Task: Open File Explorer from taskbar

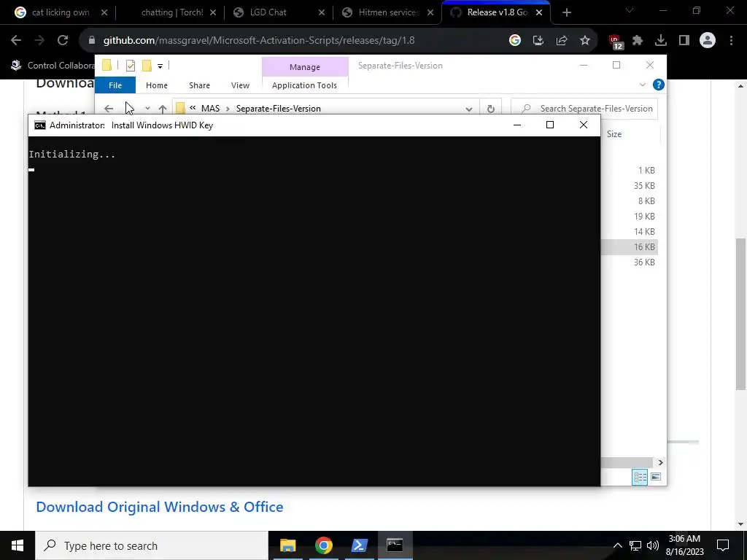Action: tap(287, 545)
